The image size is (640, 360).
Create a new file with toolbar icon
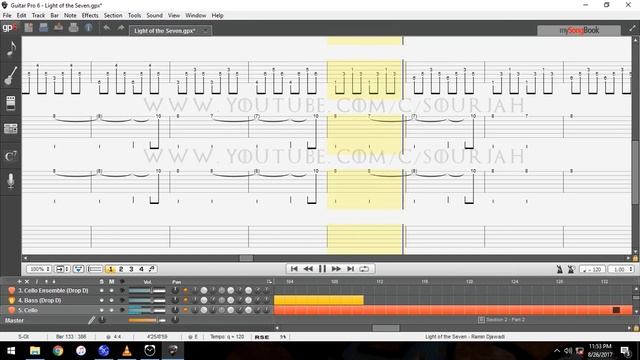tap(29, 28)
